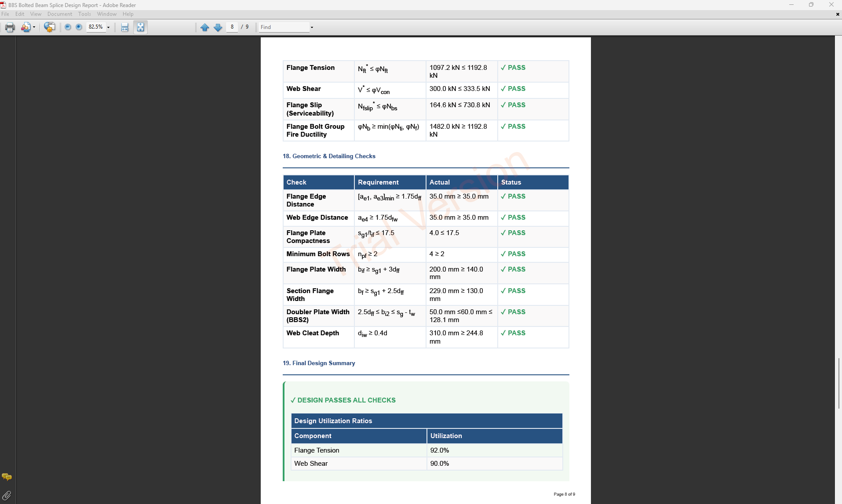
Task: Open the Tools menu
Action: click(84, 14)
